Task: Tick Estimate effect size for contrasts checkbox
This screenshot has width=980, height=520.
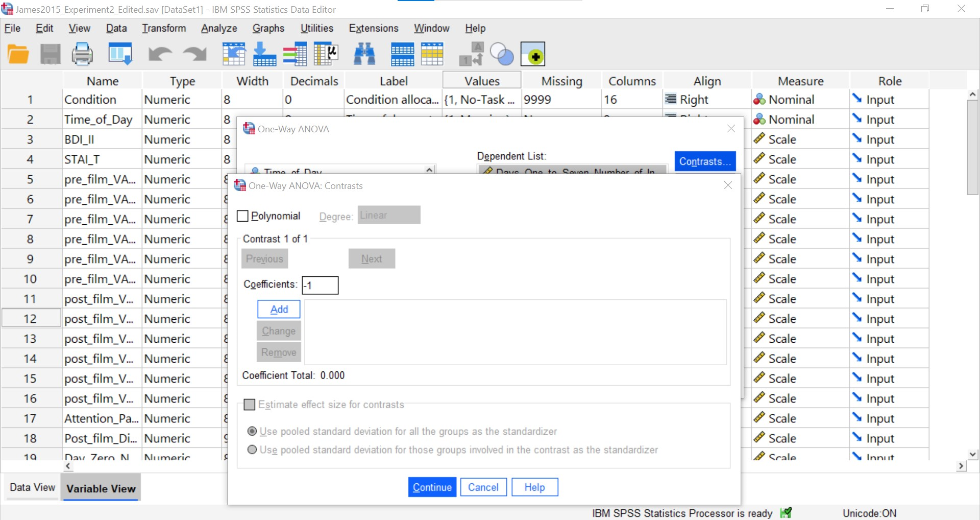Action: point(250,405)
